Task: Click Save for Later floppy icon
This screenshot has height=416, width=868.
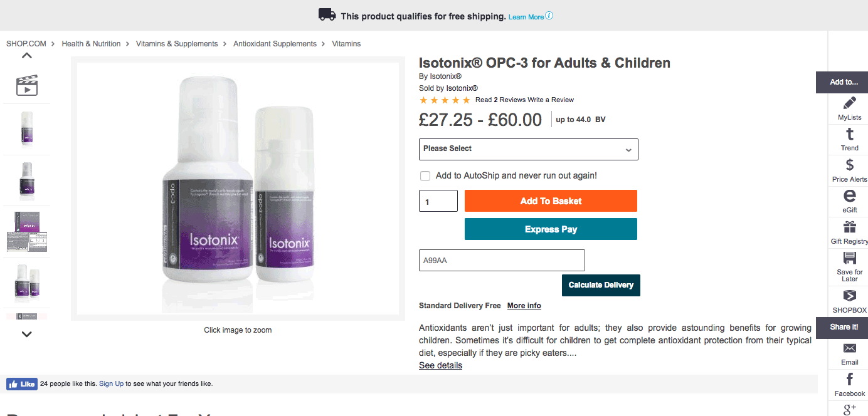Action: [850, 257]
